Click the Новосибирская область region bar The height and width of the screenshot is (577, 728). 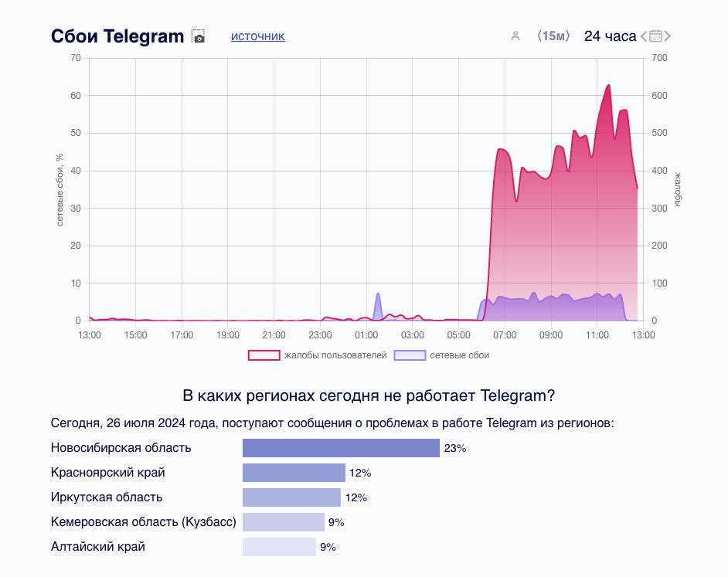click(x=341, y=448)
